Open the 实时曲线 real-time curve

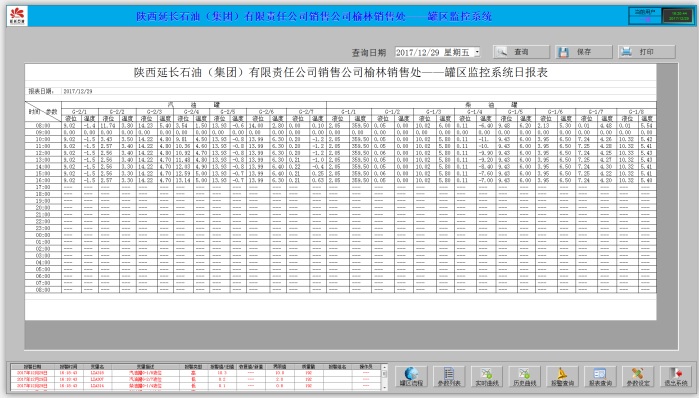tap(486, 377)
